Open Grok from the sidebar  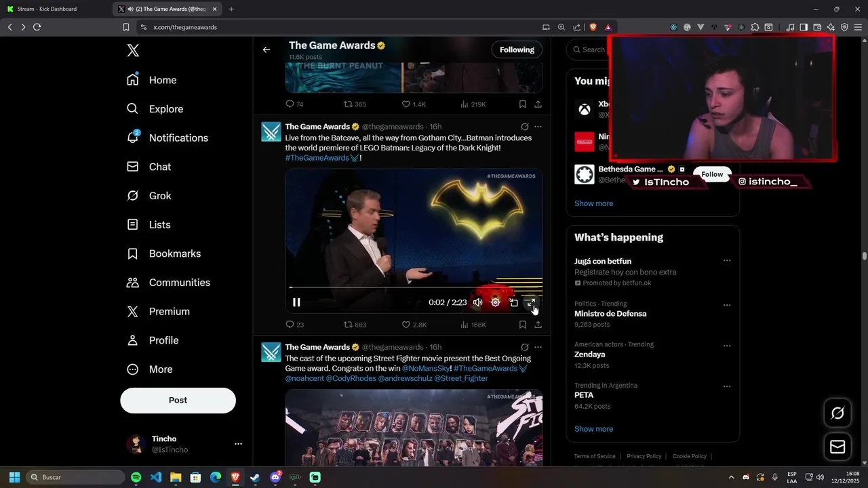(150, 196)
